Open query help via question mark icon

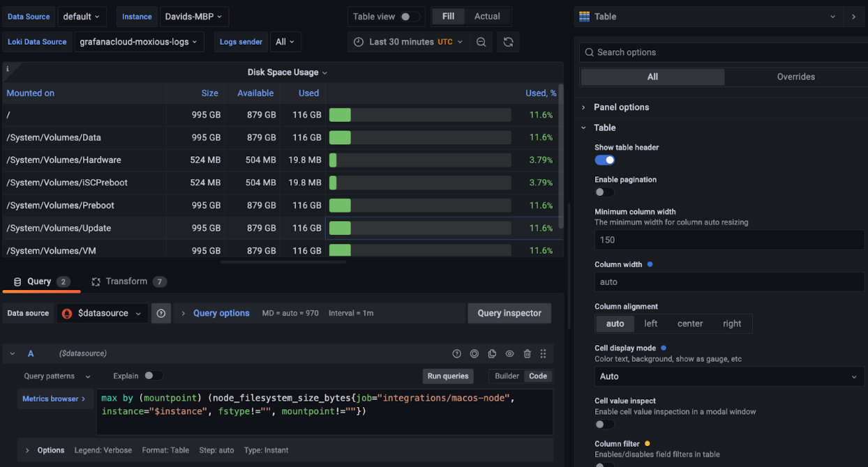point(457,353)
